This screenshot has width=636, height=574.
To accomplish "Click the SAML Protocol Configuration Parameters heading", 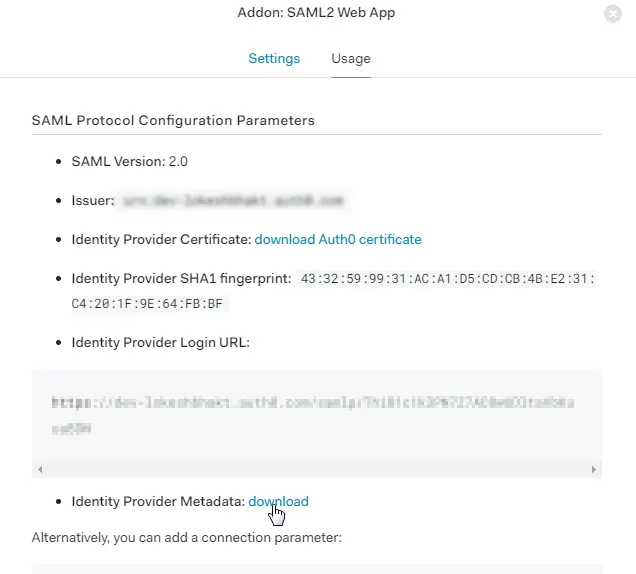I will pyautogui.click(x=173, y=121).
